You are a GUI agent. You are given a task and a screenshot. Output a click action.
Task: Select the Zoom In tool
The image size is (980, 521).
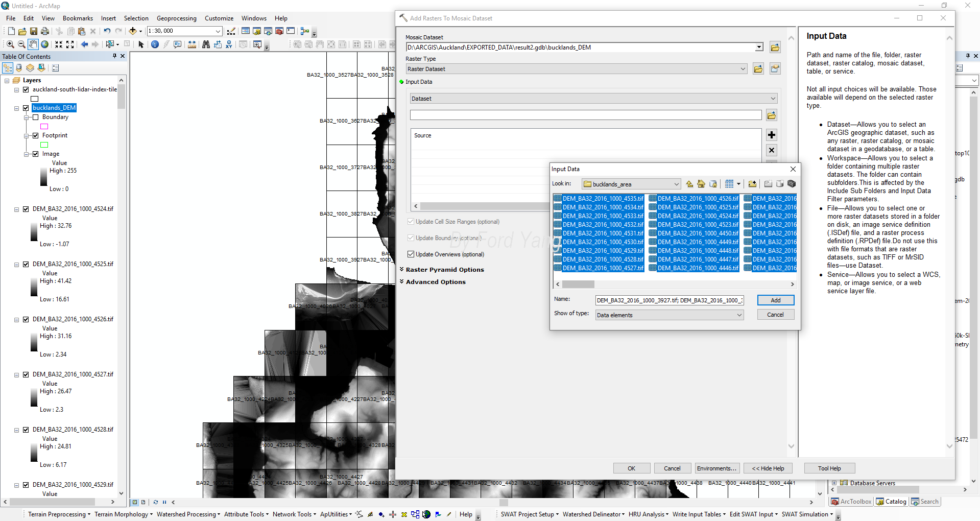click(x=10, y=44)
